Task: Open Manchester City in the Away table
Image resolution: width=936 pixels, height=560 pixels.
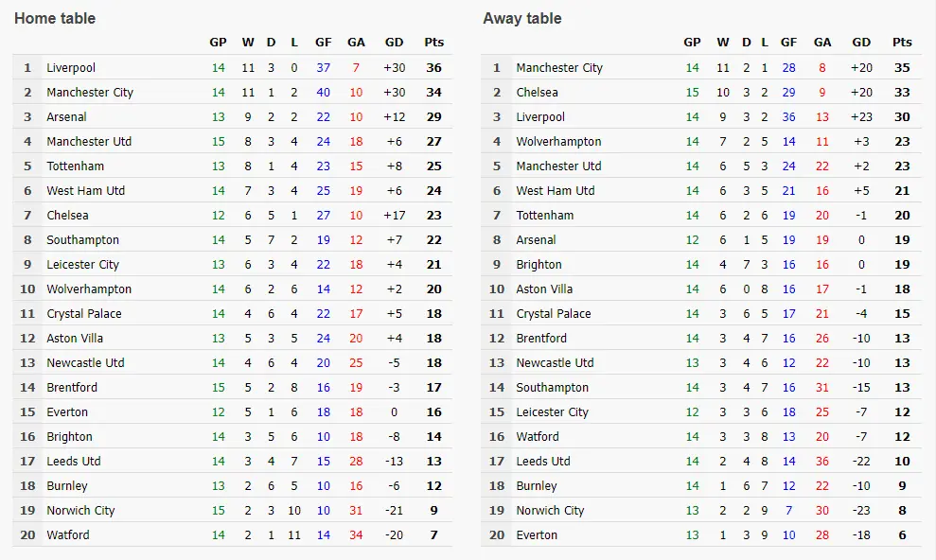Action: click(x=559, y=68)
